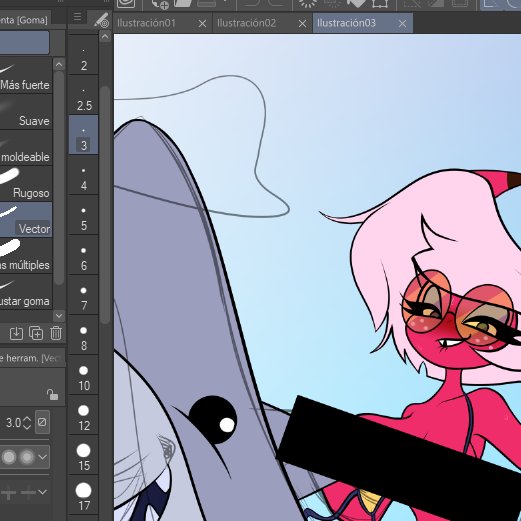Pick brush size 15
Screen dimensions: 521x521
click(x=83, y=455)
